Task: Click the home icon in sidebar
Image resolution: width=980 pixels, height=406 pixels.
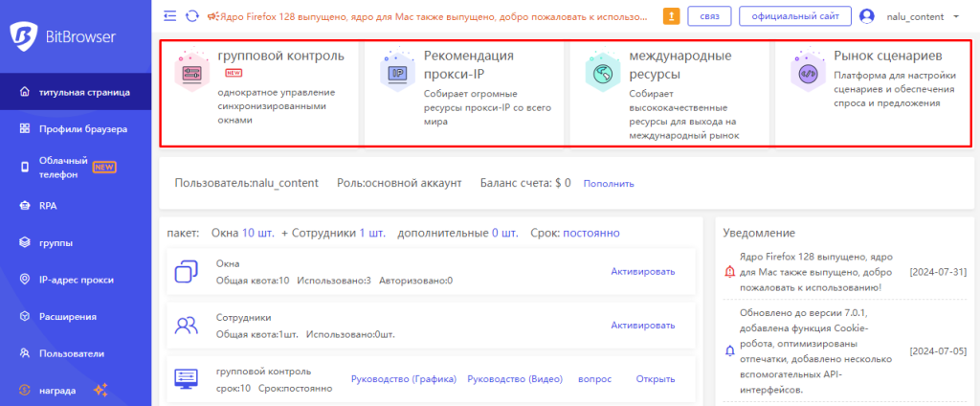Action: coord(24,93)
